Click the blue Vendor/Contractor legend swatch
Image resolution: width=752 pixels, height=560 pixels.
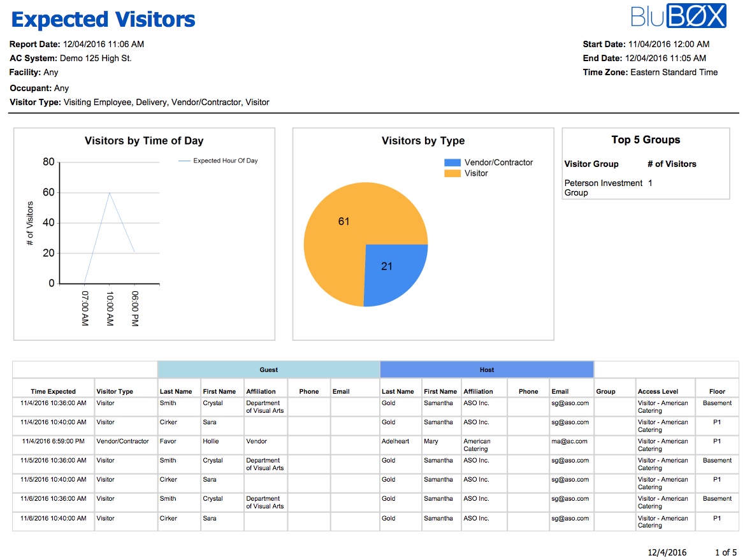452,162
